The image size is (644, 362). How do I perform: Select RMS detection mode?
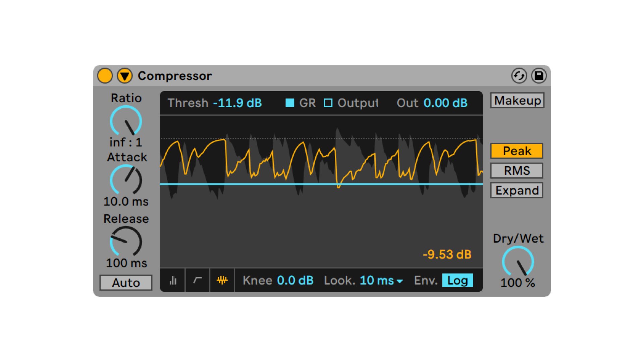coord(517,171)
